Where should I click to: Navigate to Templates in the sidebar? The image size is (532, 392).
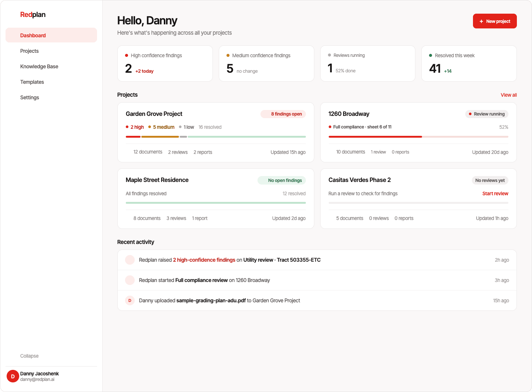click(51, 82)
